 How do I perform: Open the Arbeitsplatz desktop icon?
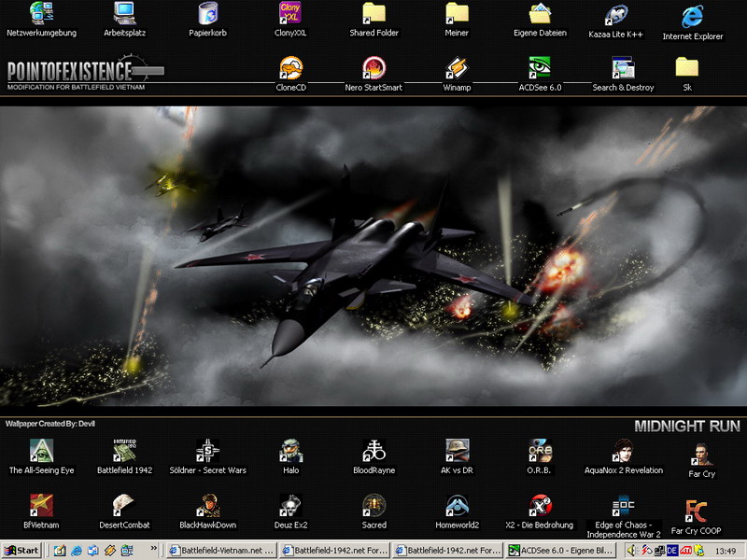pos(125,20)
